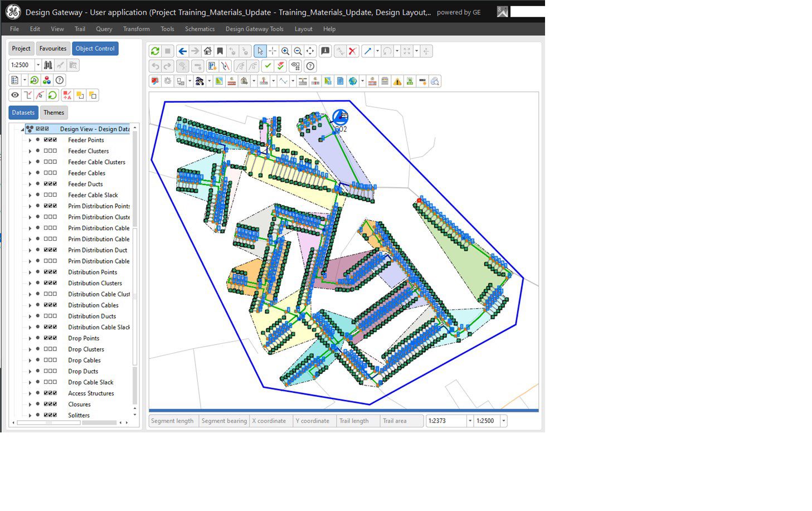
Task: Click the red-green-blue cubes icon
Action: pyautogui.click(x=47, y=80)
